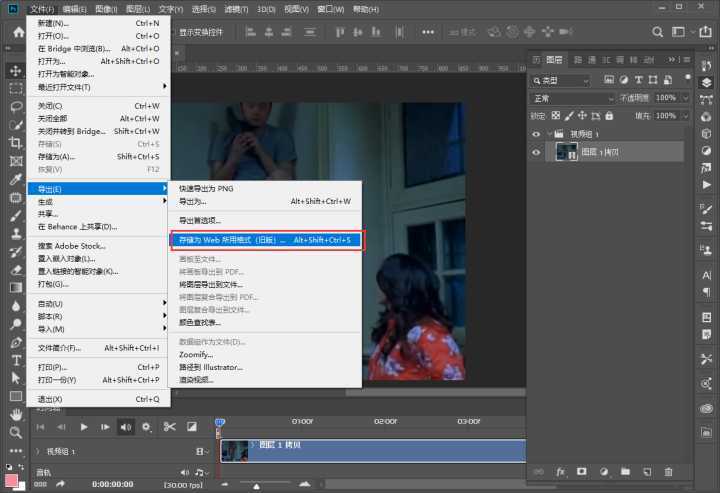The image size is (720, 493).
Task: Click the scissors split-clip icon in timeline
Action: coord(169,427)
